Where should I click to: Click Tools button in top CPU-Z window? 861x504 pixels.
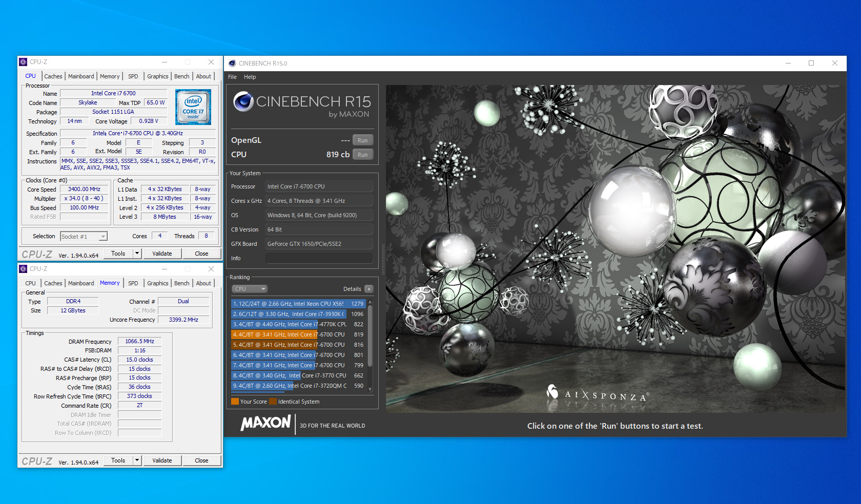tap(118, 254)
